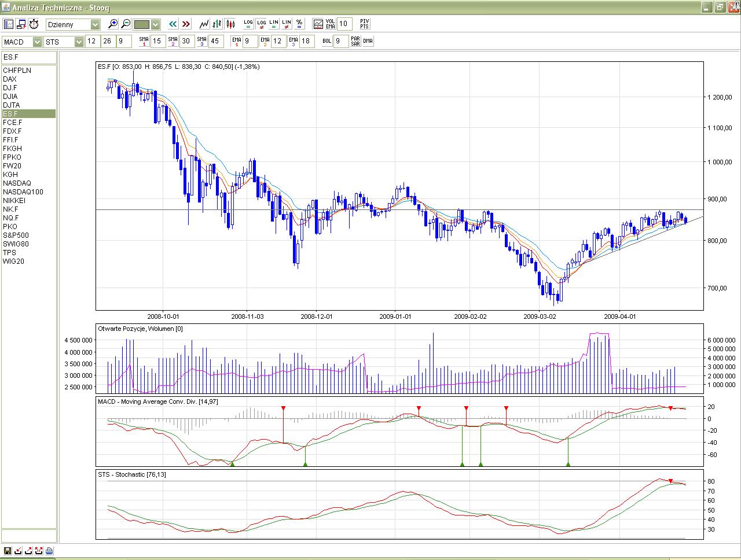The image size is (741, 560).
Task: Switch to line chart type
Action: [204, 24]
